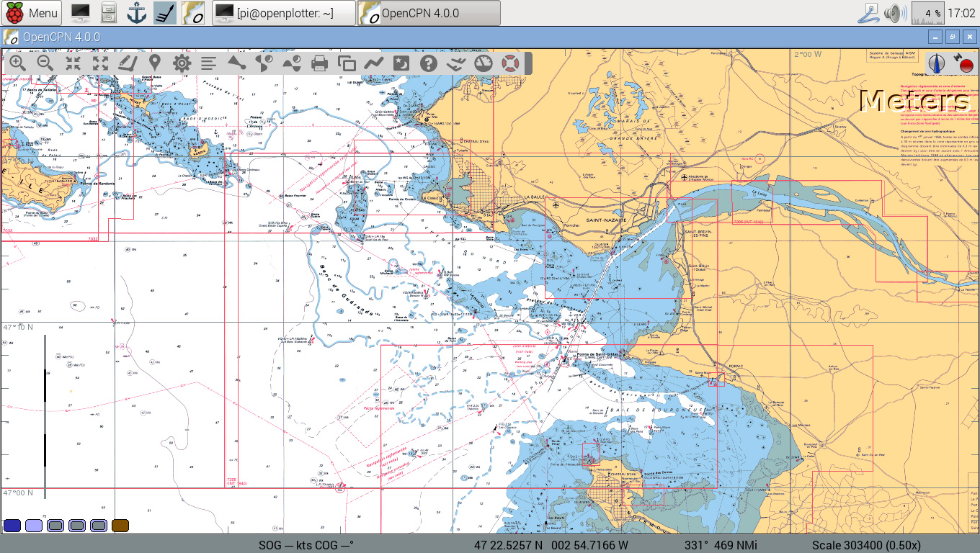Toggle AIS targets display icon
This screenshot has width=980, height=553.
236,63
